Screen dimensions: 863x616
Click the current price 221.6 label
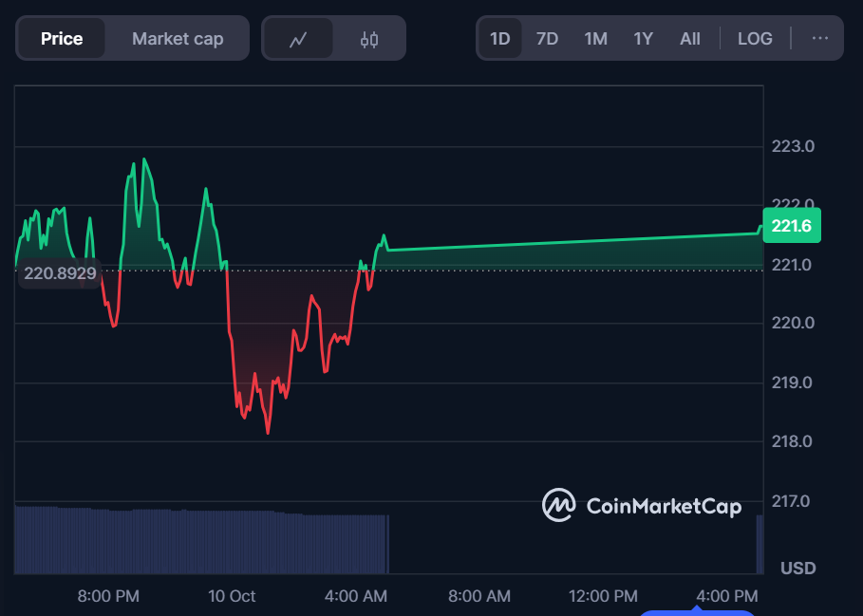pos(791,226)
